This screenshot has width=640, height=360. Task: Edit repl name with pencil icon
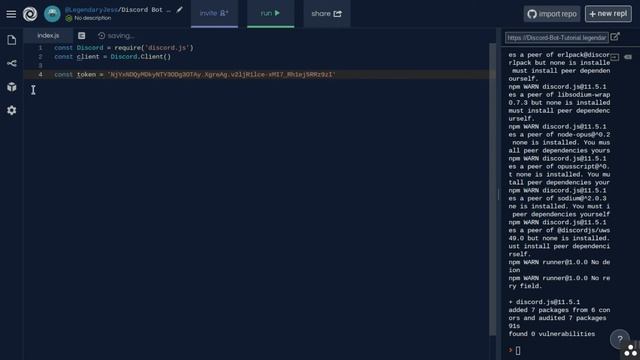(x=180, y=9)
